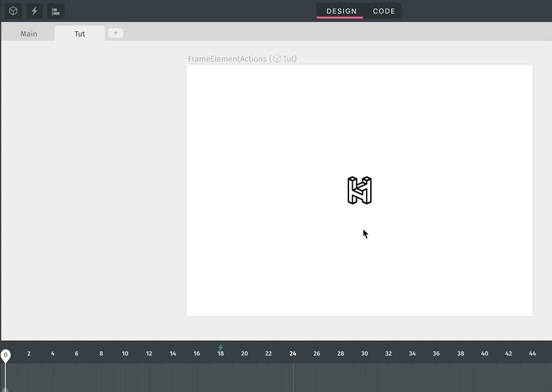Screen dimensions: 552x392
Task: Jump to frame 44 on the timeline
Action: click(533, 354)
